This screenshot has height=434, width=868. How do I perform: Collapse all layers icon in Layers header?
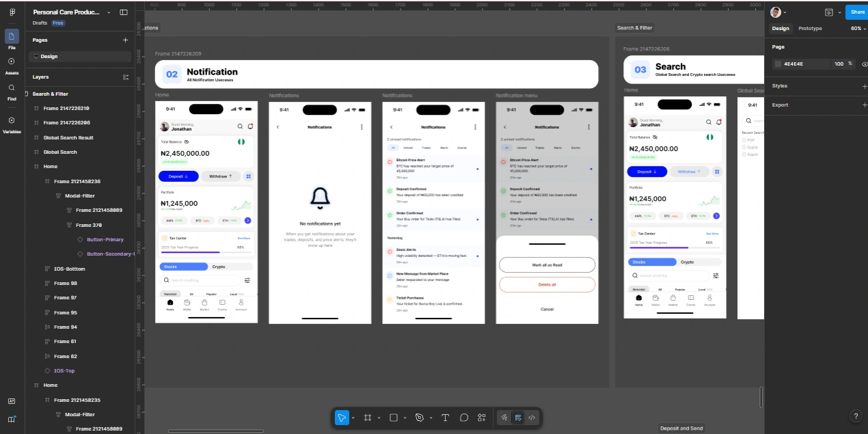125,77
